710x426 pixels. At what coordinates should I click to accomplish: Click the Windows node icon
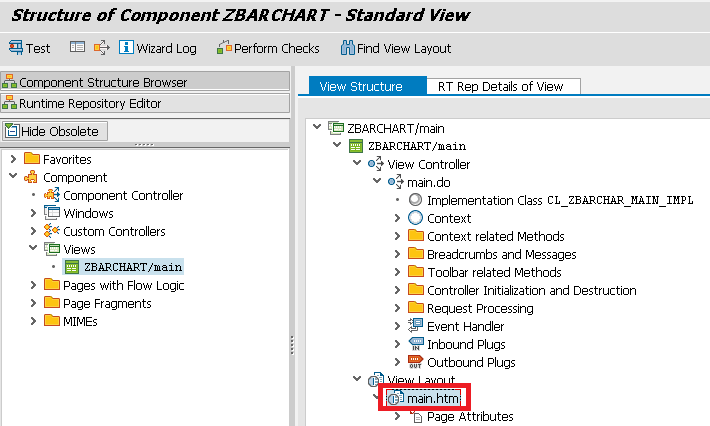(52, 212)
